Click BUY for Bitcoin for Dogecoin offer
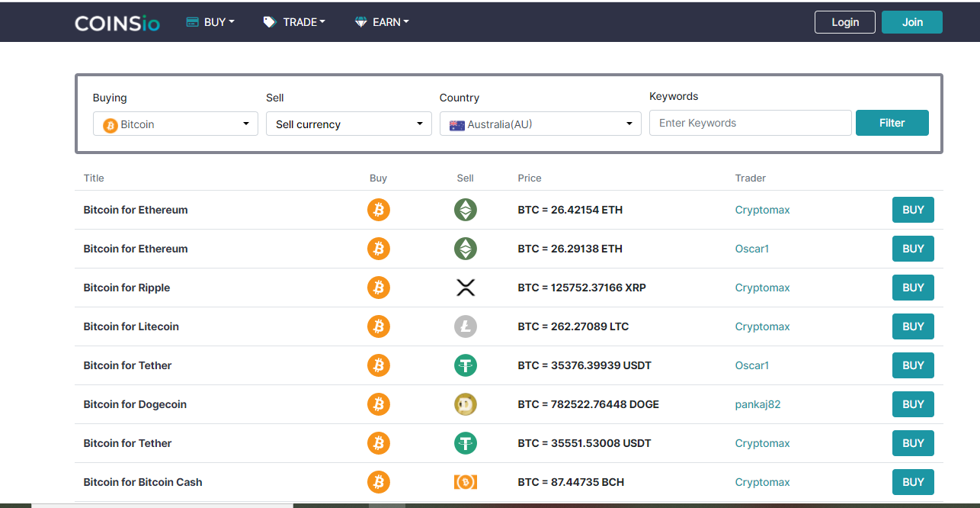The width and height of the screenshot is (980, 508). [913, 404]
